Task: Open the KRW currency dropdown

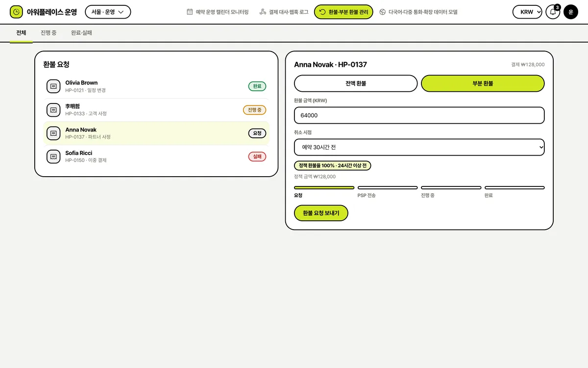Action: [x=527, y=12]
